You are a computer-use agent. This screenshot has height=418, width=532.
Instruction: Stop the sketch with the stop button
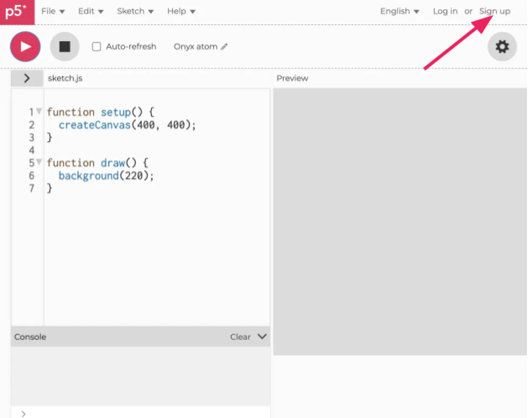pos(65,47)
